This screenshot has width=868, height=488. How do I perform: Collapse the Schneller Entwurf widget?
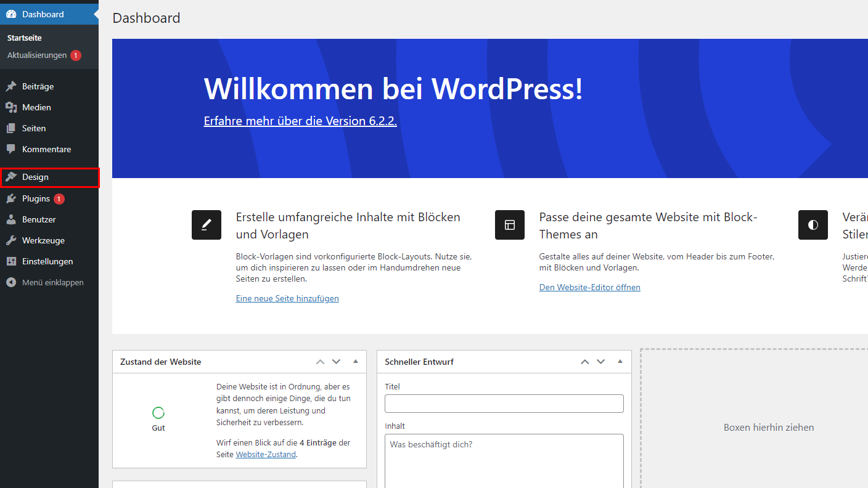pyautogui.click(x=620, y=362)
